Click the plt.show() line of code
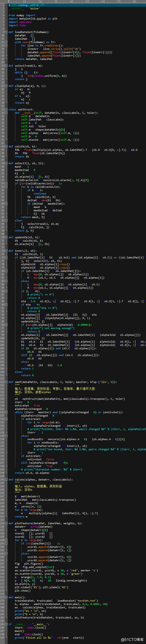 [22, 591]
